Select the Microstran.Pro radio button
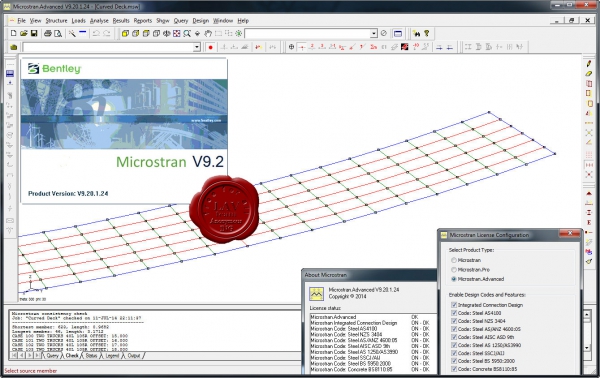Image resolution: width=600 pixels, height=378 pixels. 454,270
